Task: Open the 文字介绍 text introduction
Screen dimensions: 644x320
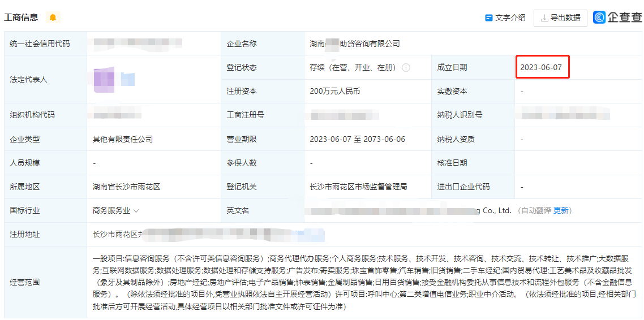Action: tap(505, 18)
